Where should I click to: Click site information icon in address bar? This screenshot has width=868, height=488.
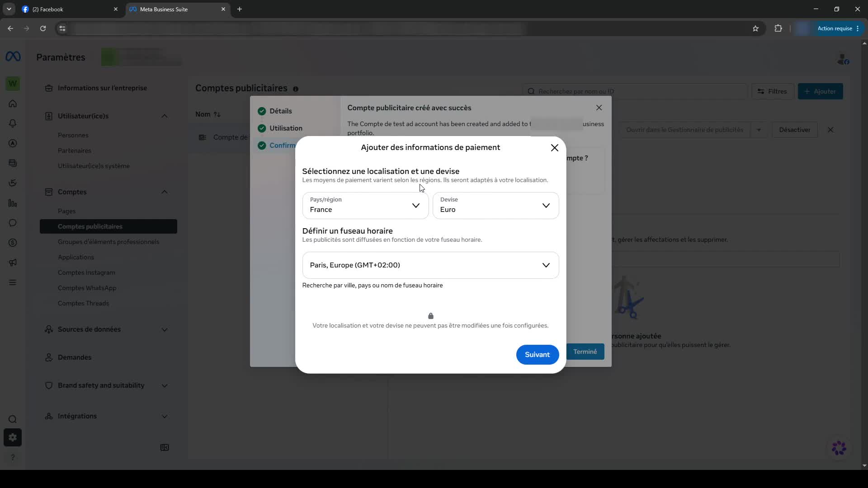coord(62,28)
